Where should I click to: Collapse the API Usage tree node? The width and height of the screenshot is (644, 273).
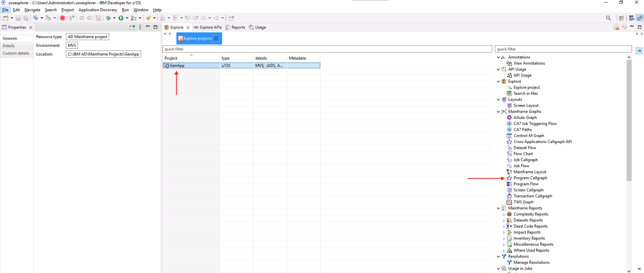[x=498, y=70]
